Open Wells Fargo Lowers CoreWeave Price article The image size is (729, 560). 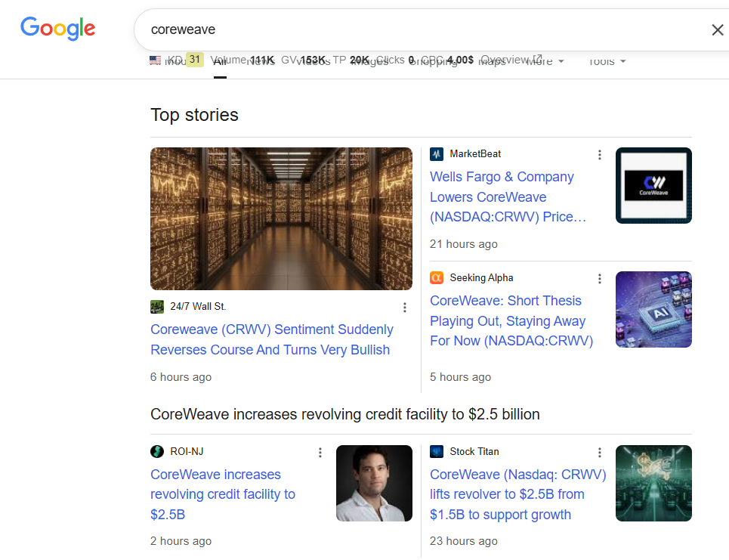(508, 196)
